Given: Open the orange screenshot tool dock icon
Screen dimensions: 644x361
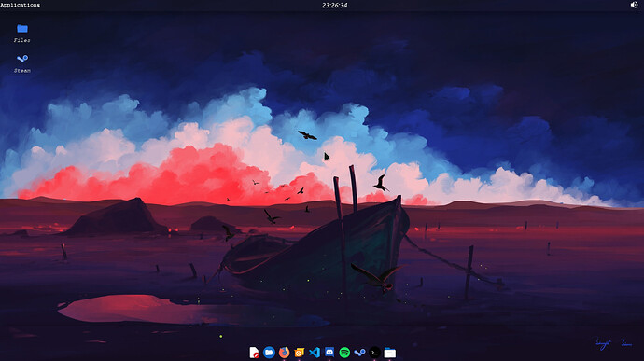Looking at the screenshot, I should (299, 353).
